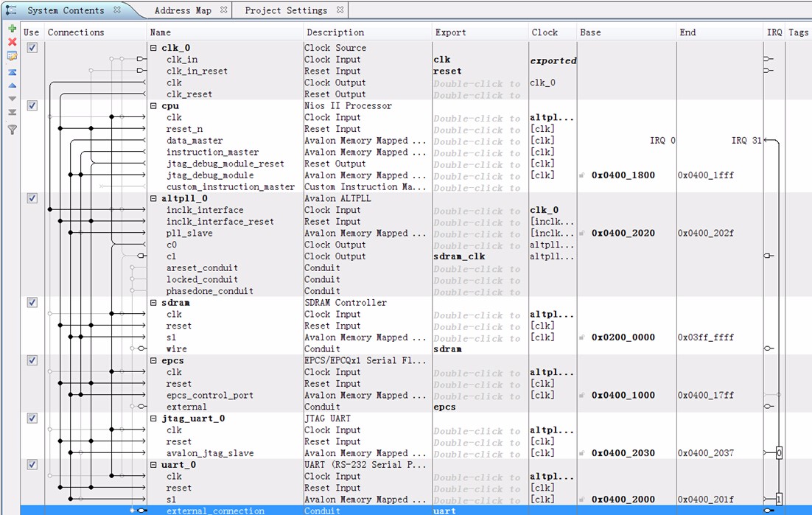Click the lock icon beside base 0x0400_1000
Screen dimensions: 812x515
[582, 396]
